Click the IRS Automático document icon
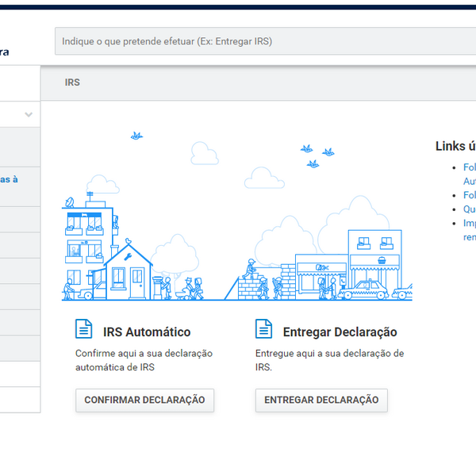 (83, 329)
